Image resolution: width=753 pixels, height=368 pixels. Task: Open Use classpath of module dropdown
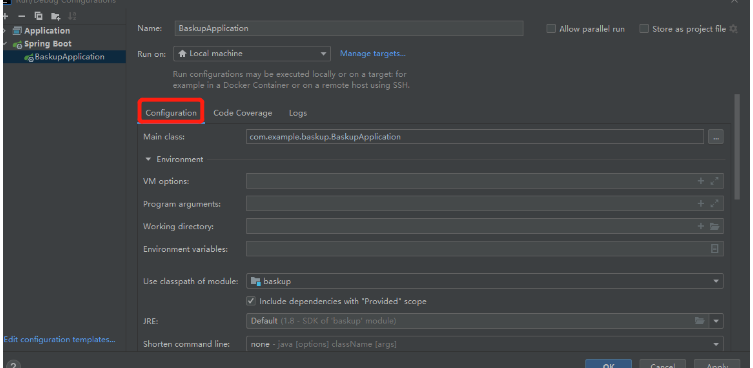coord(485,281)
